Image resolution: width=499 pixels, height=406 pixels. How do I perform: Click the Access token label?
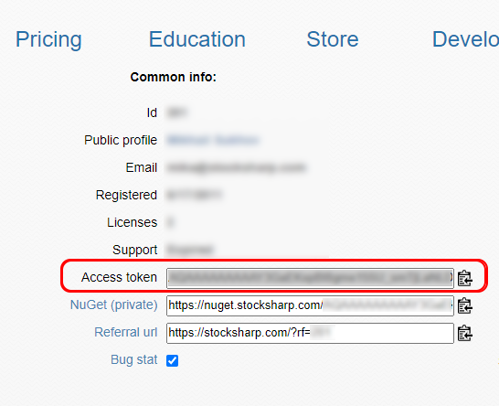point(119,277)
